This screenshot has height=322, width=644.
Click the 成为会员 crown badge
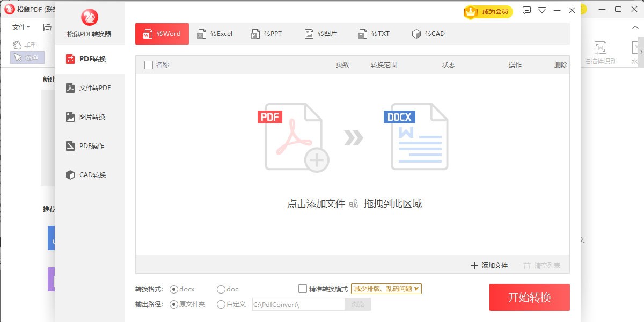pos(488,11)
